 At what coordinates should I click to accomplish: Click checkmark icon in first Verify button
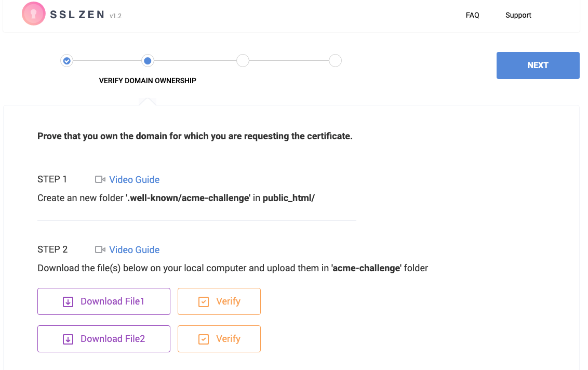pyautogui.click(x=204, y=302)
